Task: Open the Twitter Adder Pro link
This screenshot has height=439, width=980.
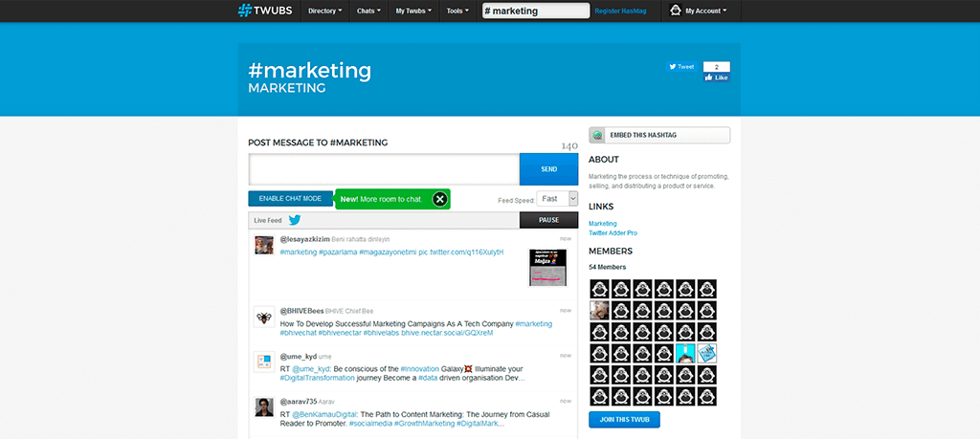Action: coord(613,233)
